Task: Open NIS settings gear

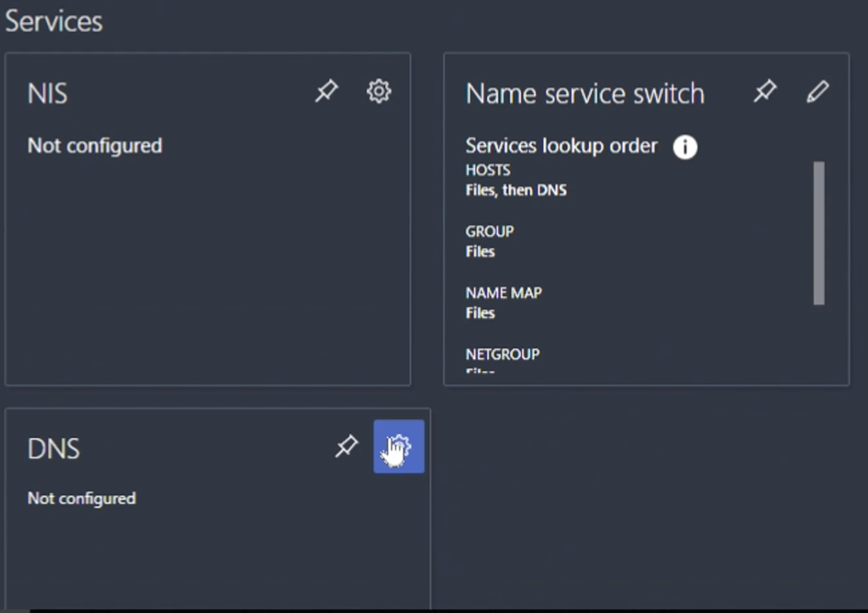Action: 379,91
